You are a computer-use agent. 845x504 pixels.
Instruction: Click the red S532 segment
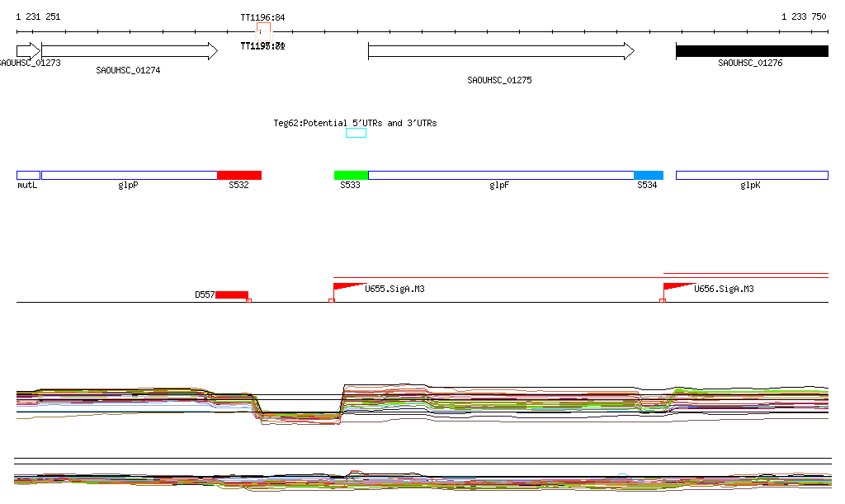[x=239, y=175]
